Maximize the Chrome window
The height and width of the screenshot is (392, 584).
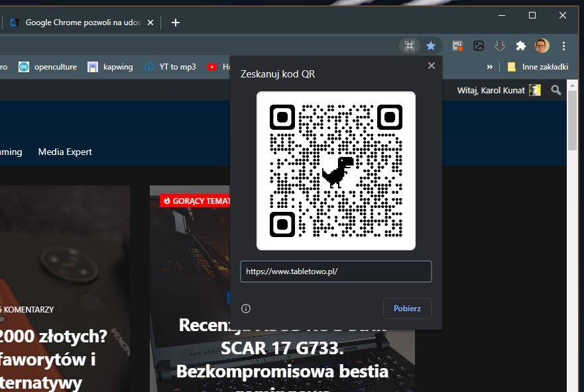[x=532, y=16]
